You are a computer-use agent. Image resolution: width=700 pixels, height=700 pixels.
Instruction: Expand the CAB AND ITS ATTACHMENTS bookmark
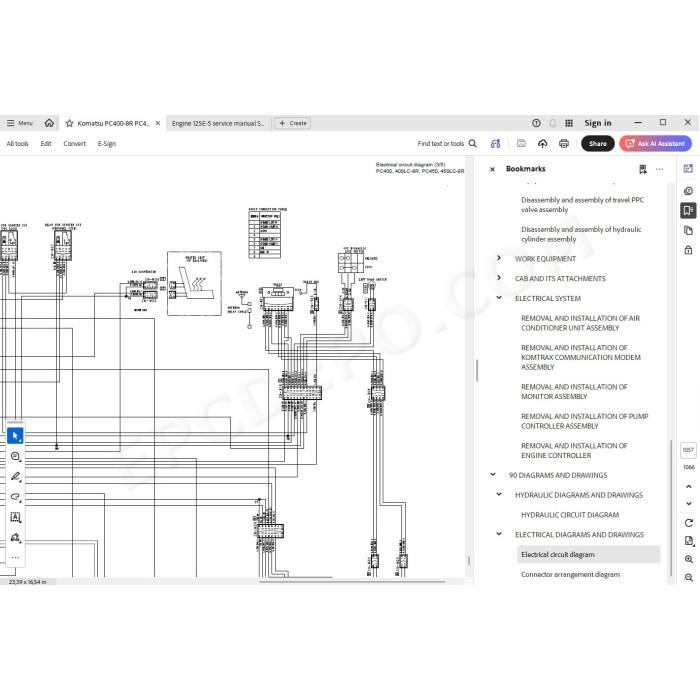(499, 278)
